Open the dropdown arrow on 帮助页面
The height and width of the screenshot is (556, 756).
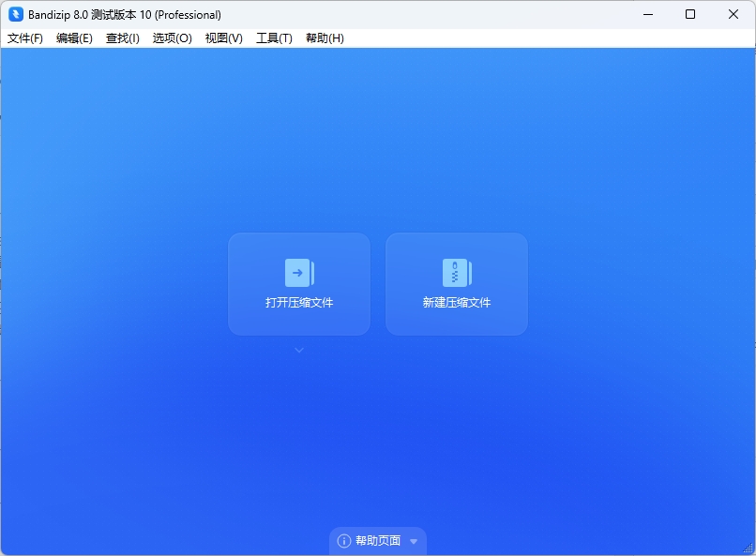[413, 541]
